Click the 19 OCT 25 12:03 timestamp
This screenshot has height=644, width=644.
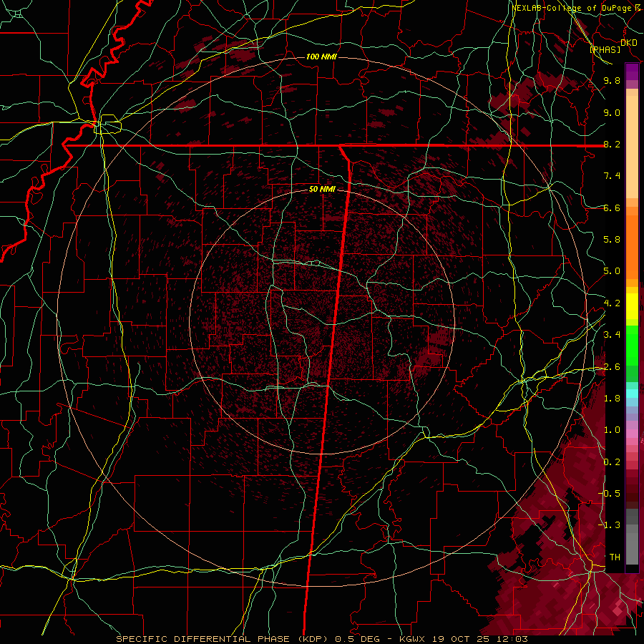coord(481,639)
